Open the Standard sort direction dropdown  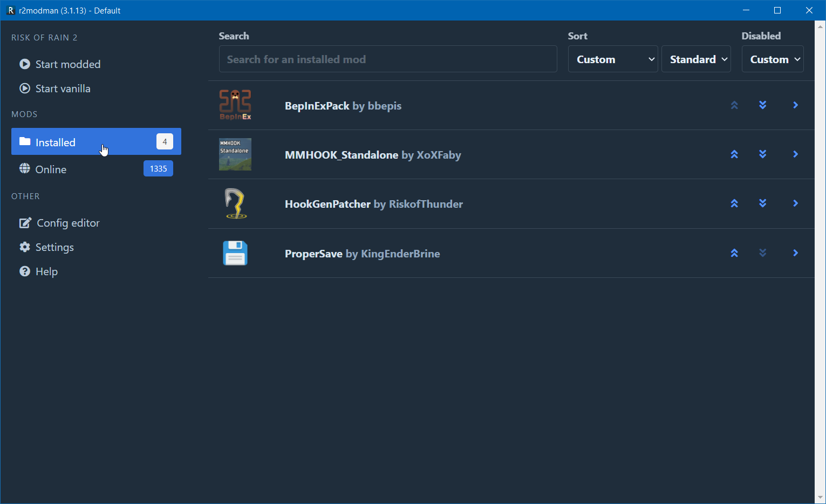696,59
